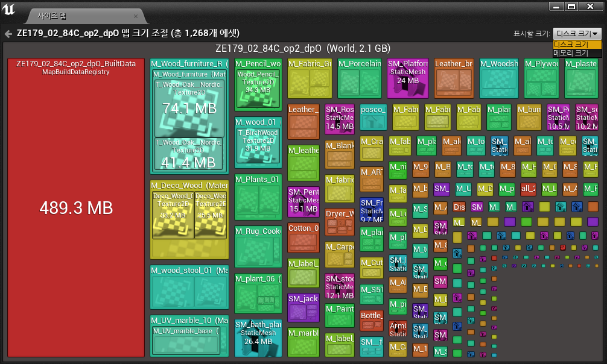Select the Leather_br block
The height and width of the screenshot is (364, 607).
[454, 78]
